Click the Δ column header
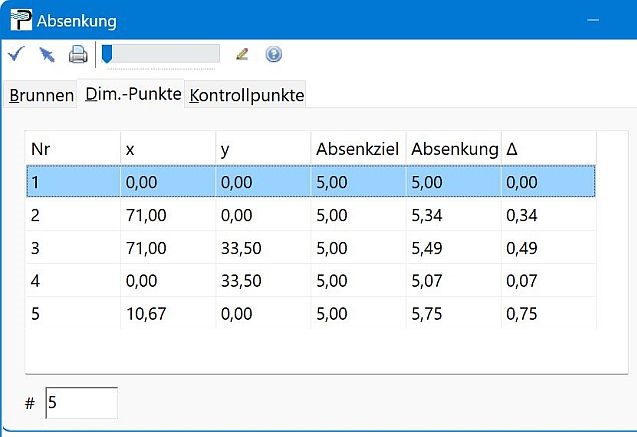This screenshot has height=437, width=637. (x=548, y=149)
